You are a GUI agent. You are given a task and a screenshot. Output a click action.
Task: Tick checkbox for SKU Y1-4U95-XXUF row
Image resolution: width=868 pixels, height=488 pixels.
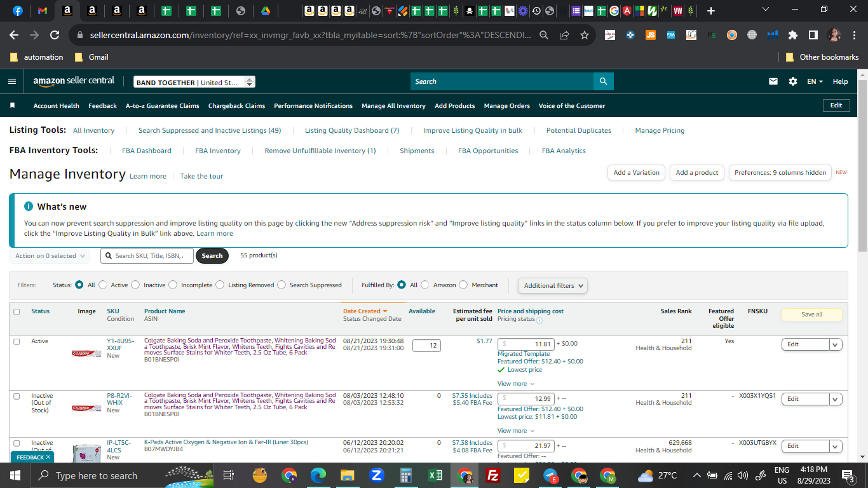coord(17,341)
